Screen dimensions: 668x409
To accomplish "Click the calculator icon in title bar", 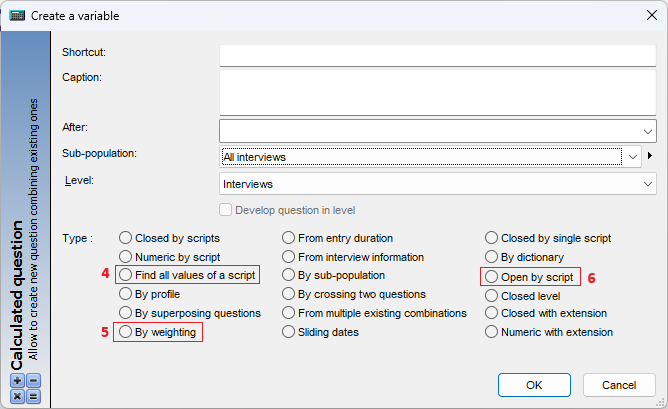I will (x=17, y=16).
